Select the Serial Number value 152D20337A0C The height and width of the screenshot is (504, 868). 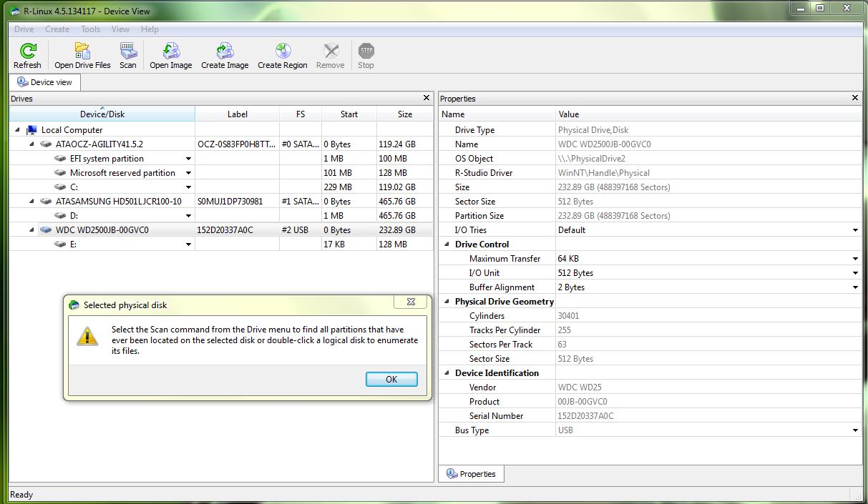[x=586, y=416]
